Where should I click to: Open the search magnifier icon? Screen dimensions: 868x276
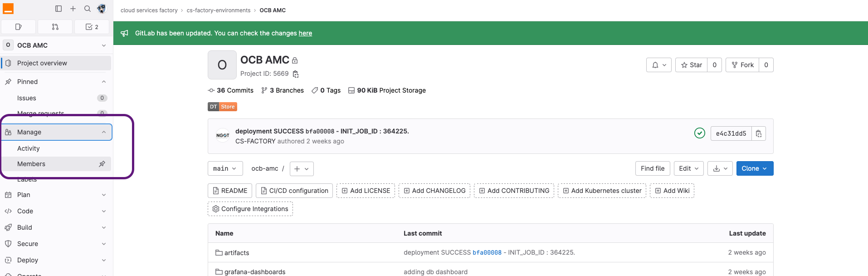88,9
